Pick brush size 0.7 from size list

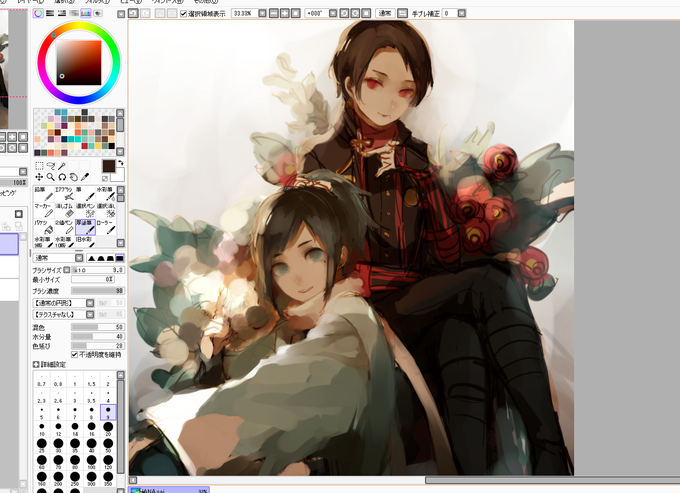tap(42, 380)
